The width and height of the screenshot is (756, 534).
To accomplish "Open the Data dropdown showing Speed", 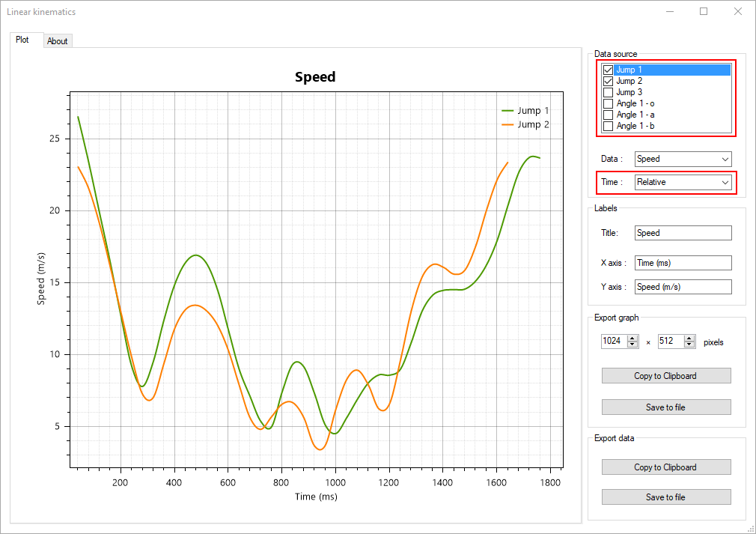I will [683, 159].
